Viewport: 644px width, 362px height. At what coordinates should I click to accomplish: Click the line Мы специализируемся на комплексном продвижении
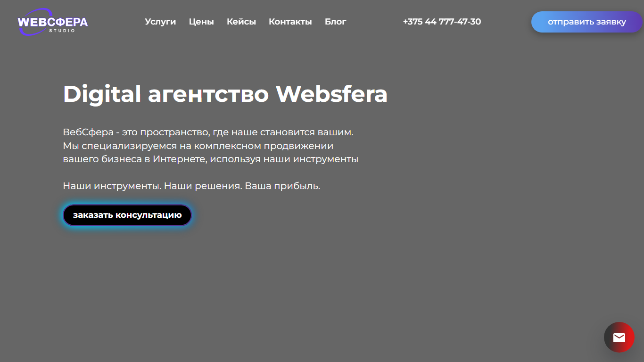click(198, 146)
